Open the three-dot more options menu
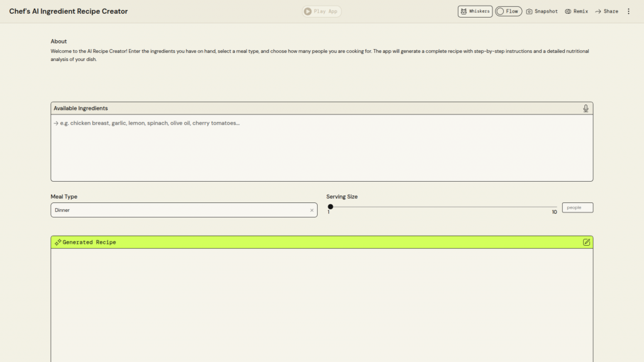Viewport: 644px width, 362px height. [x=628, y=11]
